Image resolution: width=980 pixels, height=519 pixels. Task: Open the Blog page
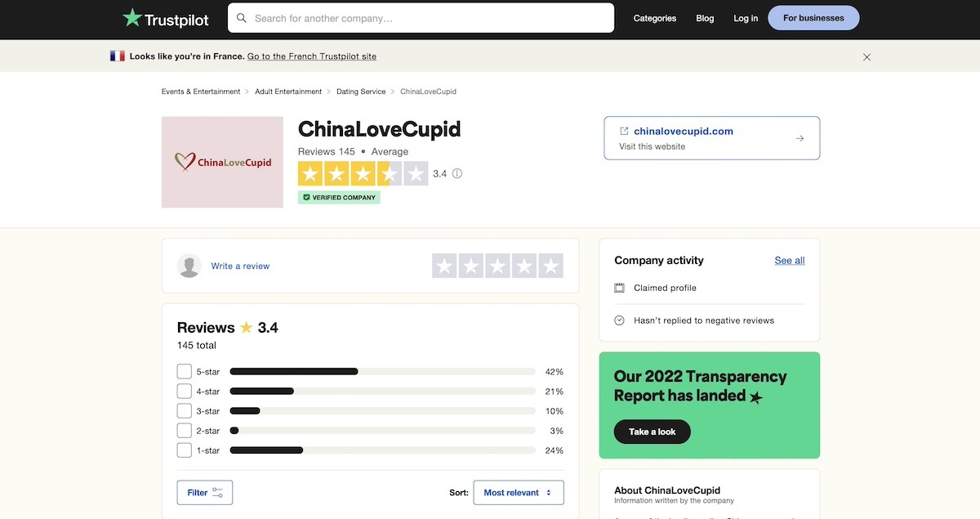[x=705, y=17]
